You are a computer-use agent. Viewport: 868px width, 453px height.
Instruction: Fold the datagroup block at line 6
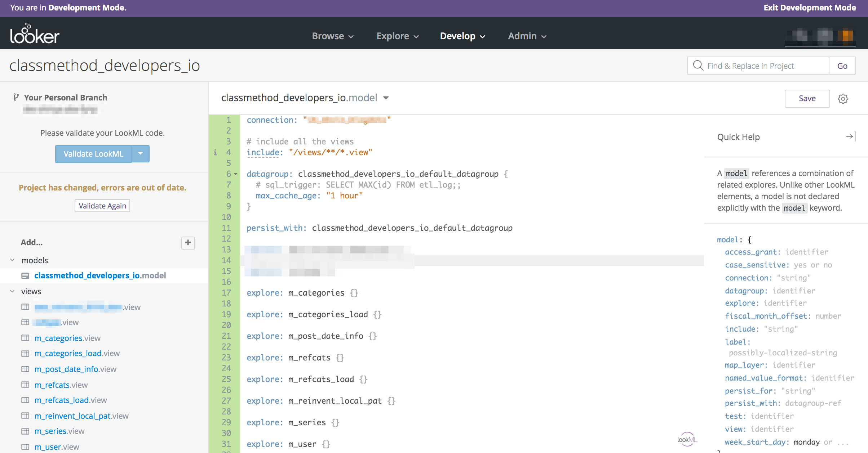236,174
